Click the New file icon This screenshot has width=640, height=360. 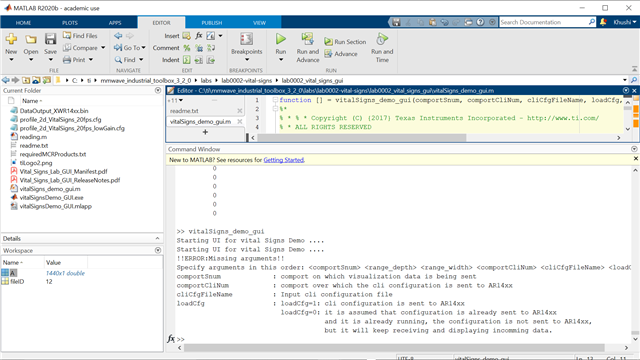11,39
